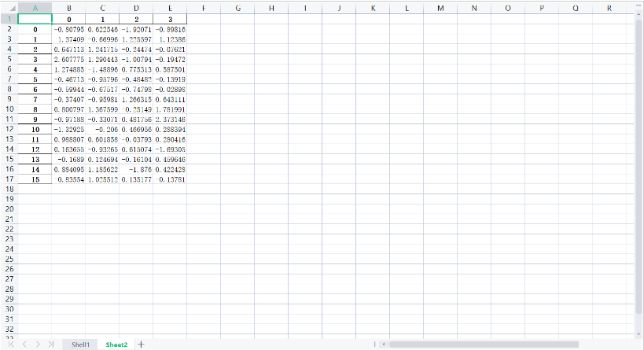Go to previous sheet tab arrow
Image resolution: width=644 pixels, height=350 pixels.
click(24, 344)
